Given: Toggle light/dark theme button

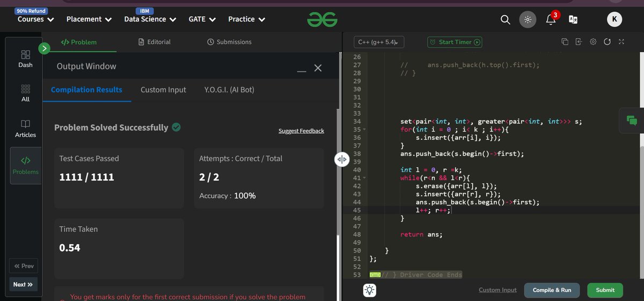Looking at the screenshot, I should click(x=528, y=20).
